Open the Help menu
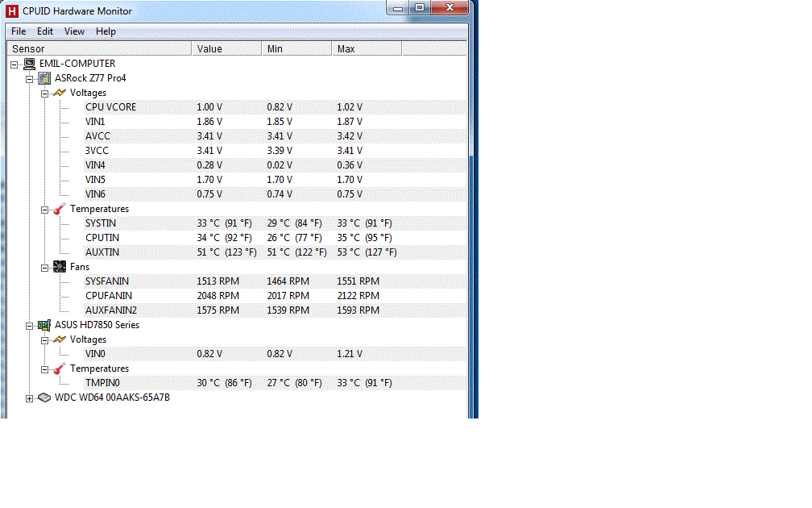This screenshot has width=812, height=508. coord(106,31)
